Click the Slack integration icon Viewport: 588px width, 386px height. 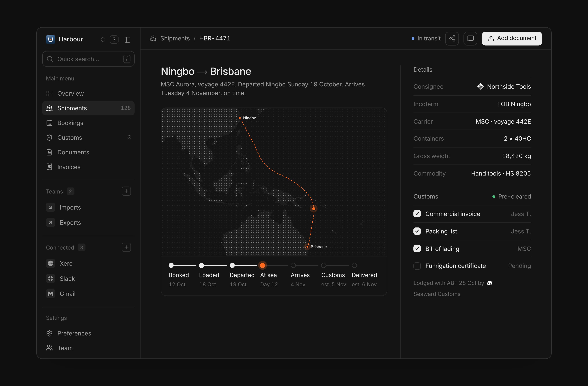click(x=50, y=278)
